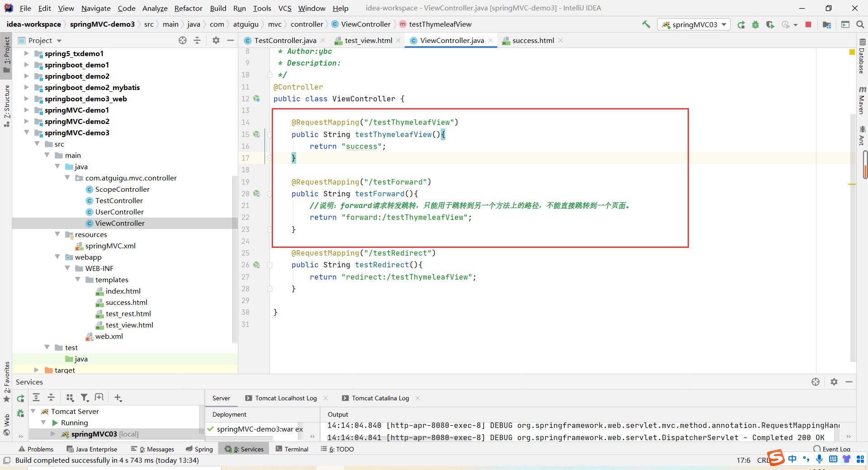
Task: Open the VCS menu
Action: click(x=285, y=8)
